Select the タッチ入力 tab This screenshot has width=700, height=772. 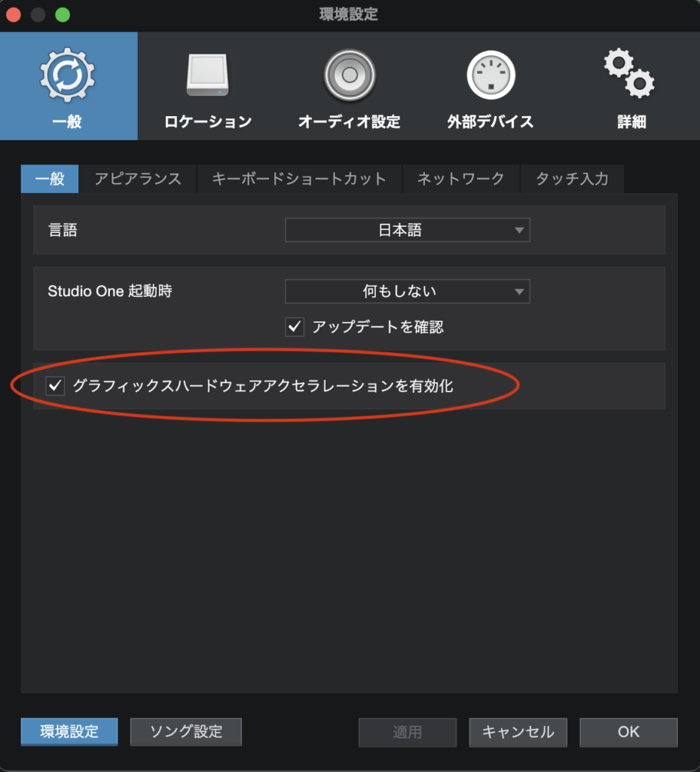[571, 179]
